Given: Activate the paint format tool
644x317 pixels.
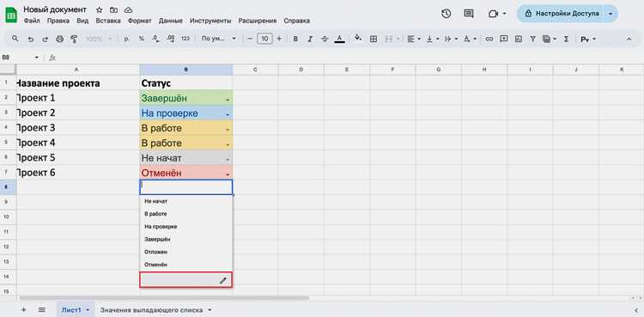Looking at the screenshot, I should pos(74,39).
